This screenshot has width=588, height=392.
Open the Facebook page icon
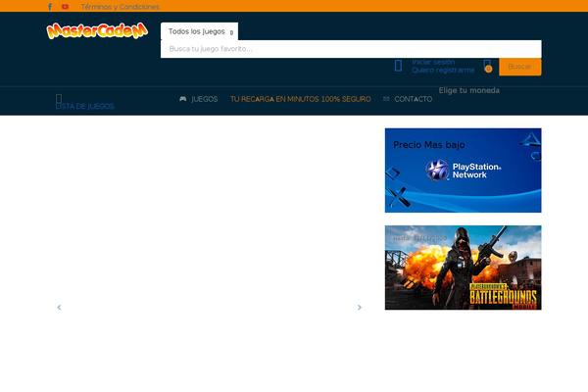point(50,7)
